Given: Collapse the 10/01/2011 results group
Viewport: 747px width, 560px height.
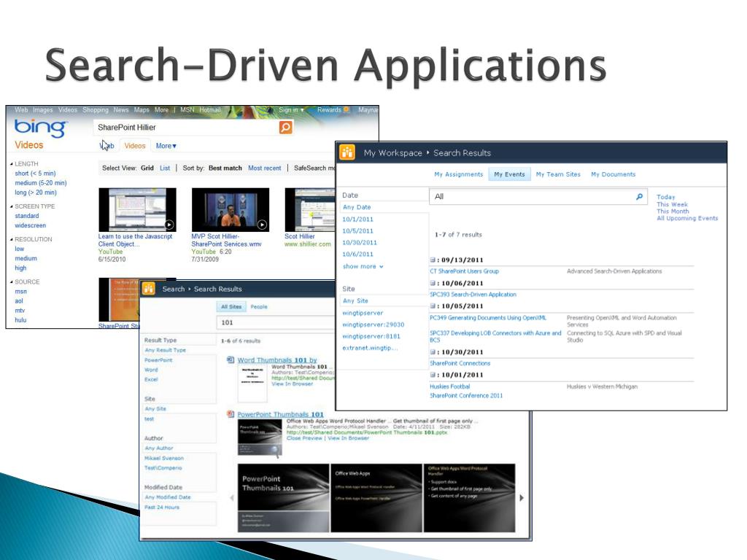Looking at the screenshot, I should coord(433,376).
